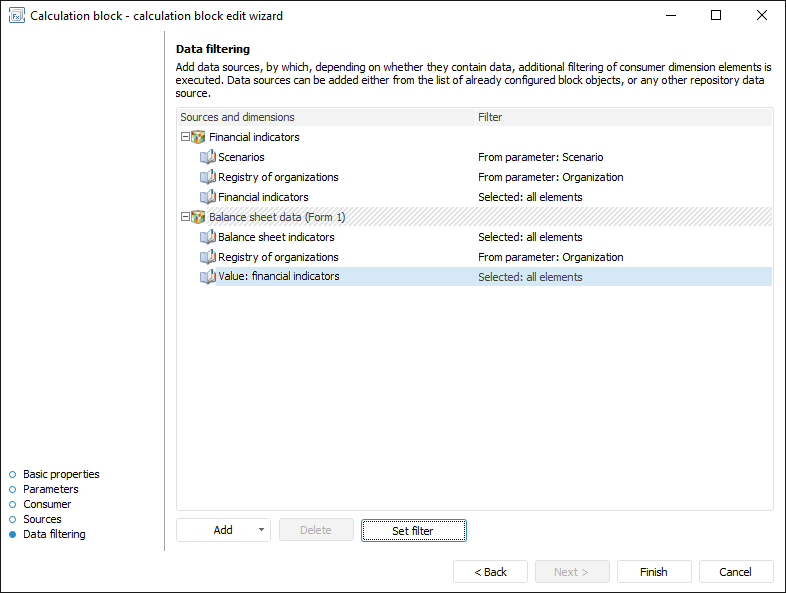Image resolution: width=786 pixels, height=593 pixels.
Task: Cancel the calculation block wizard
Action: pos(735,572)
